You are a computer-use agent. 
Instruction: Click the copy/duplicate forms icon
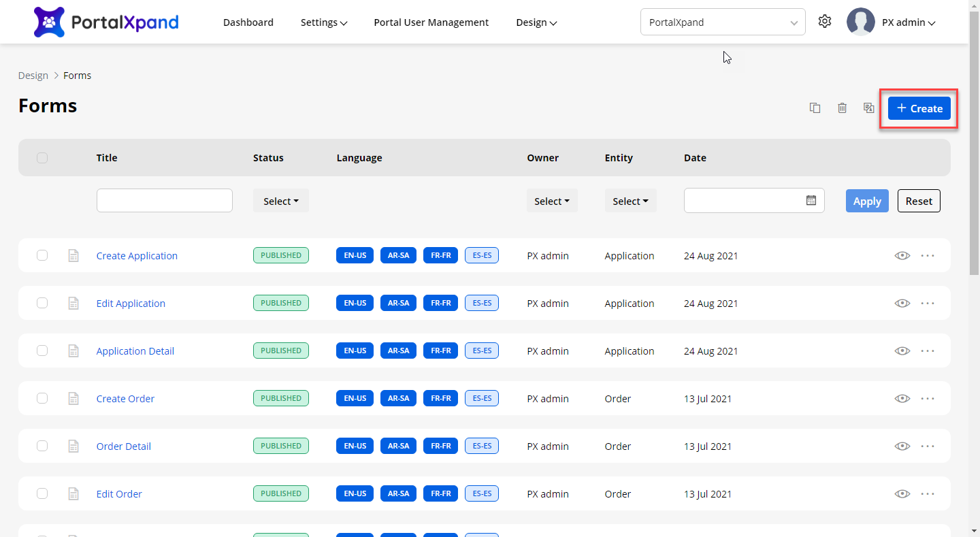click(815, 108)
